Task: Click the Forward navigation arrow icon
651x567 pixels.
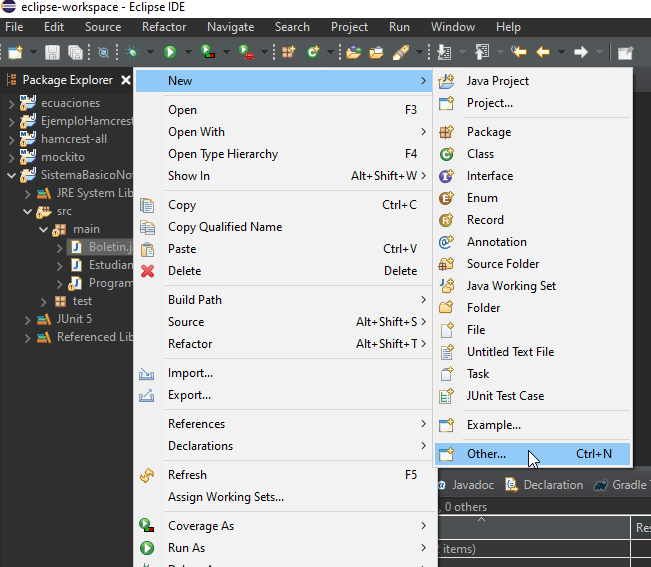Action: [580, 52]
